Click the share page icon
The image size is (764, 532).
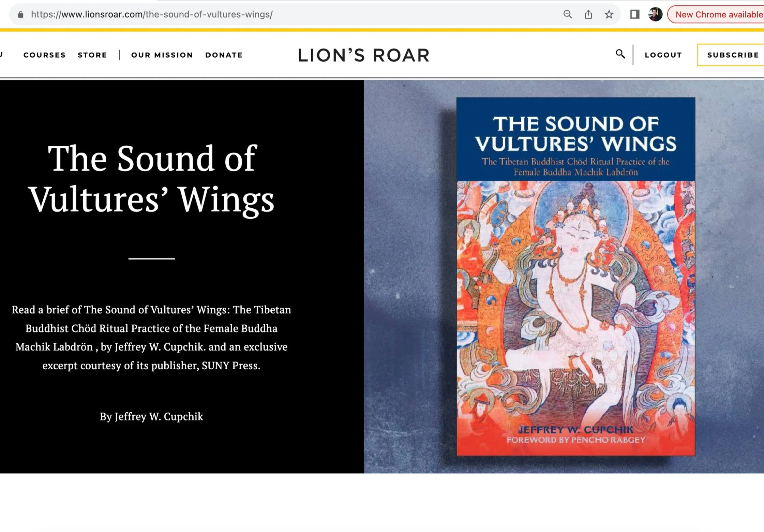point(588,14)
